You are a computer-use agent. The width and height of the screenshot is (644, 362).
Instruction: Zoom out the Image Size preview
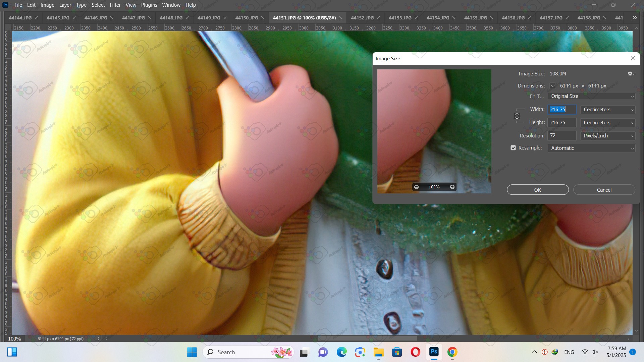pyautogui.click(x=416, y=187)
